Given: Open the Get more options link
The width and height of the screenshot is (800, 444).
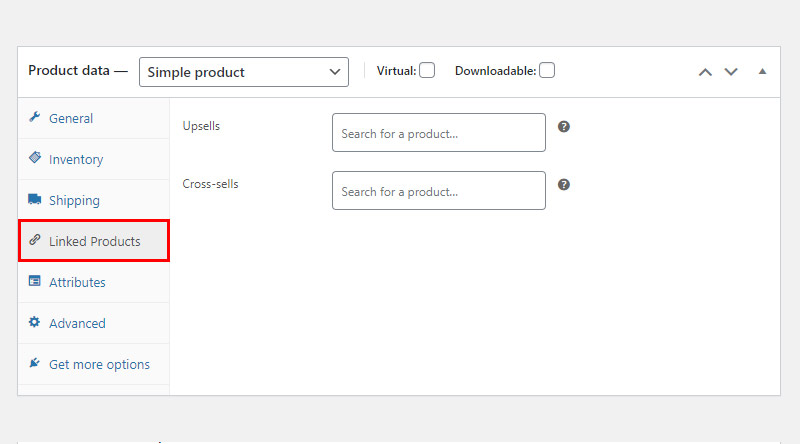Looking at the screenshot, I should click(99, 364).
